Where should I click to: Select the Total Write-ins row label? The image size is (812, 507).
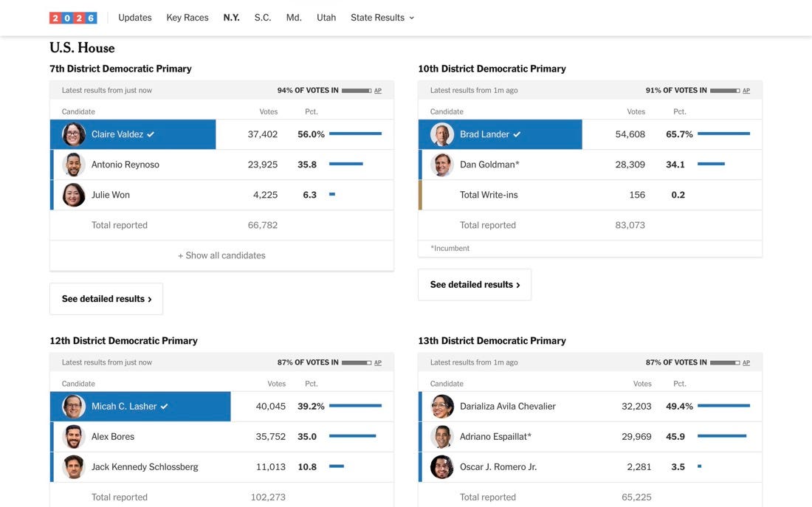point(489,196)
